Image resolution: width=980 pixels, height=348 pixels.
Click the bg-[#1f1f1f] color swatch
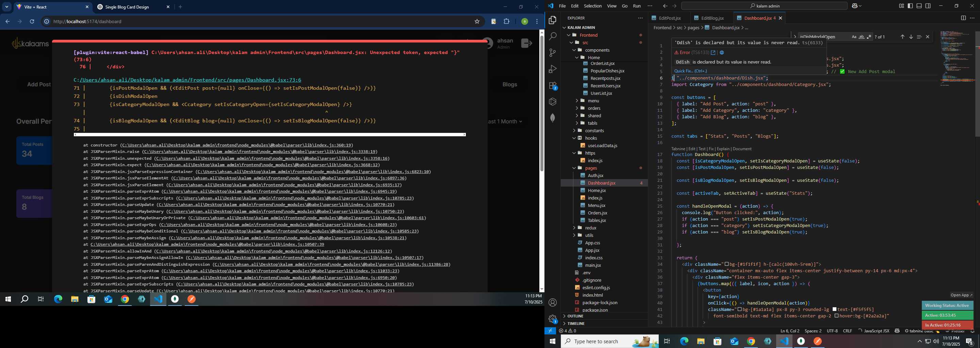click(x=726, y=264)
